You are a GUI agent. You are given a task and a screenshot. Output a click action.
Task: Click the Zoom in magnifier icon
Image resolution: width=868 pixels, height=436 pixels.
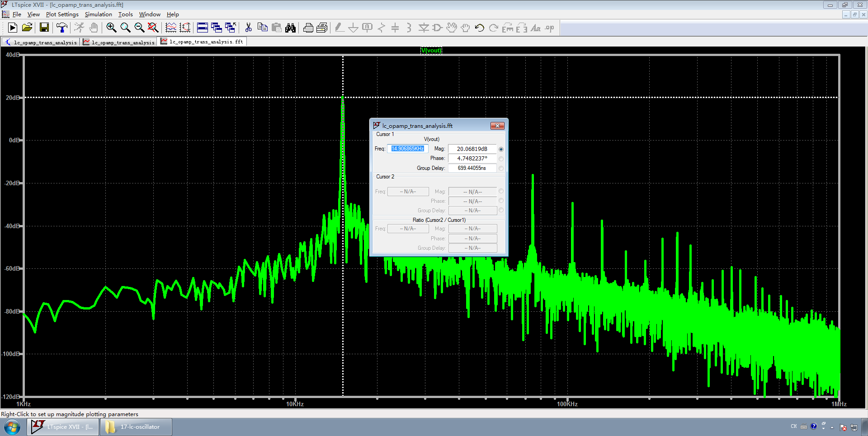[x=111, y=28]
